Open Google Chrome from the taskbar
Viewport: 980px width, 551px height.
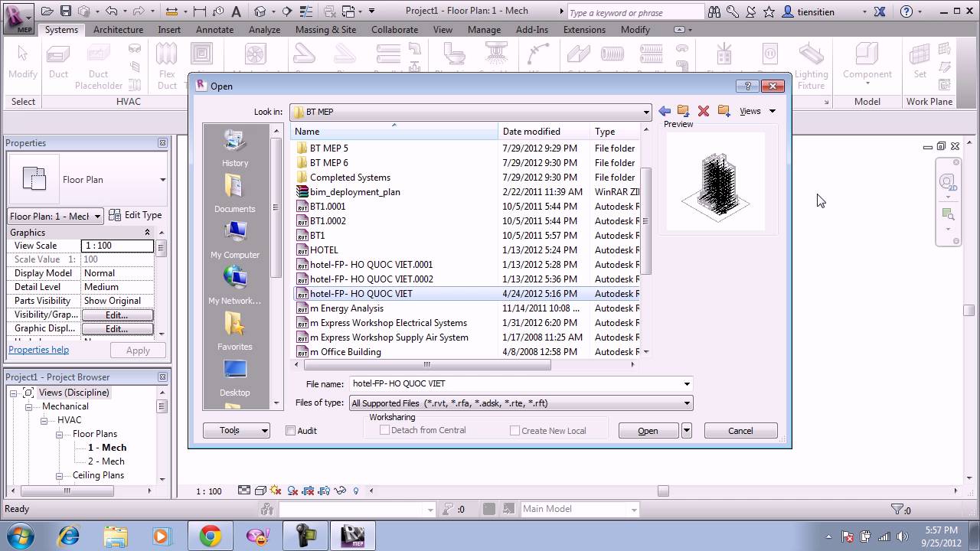(x=210, y=536)
